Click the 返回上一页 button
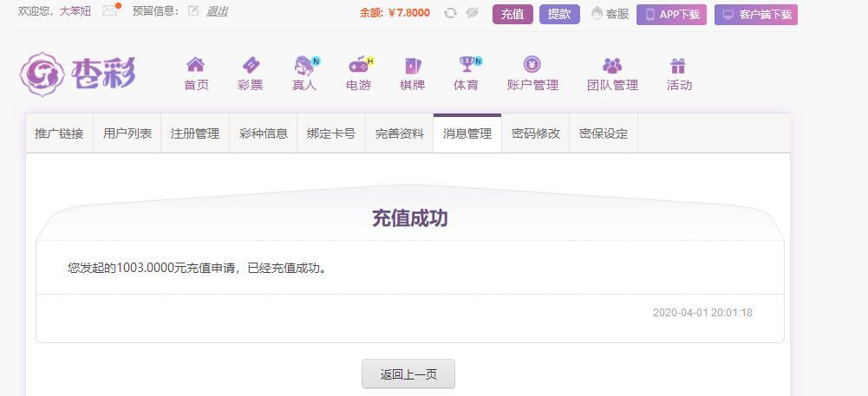868x396 pixels. pos(408,373)
